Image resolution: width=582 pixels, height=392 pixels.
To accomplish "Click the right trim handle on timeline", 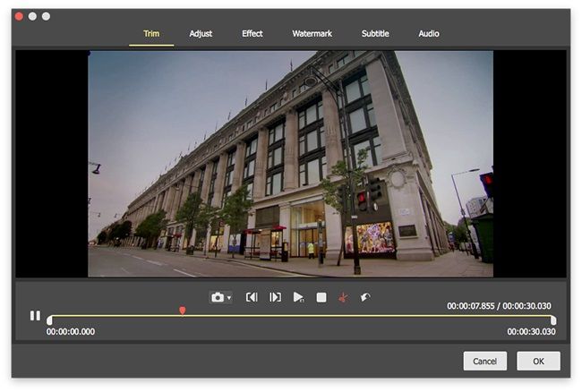I will click(553, 320).
